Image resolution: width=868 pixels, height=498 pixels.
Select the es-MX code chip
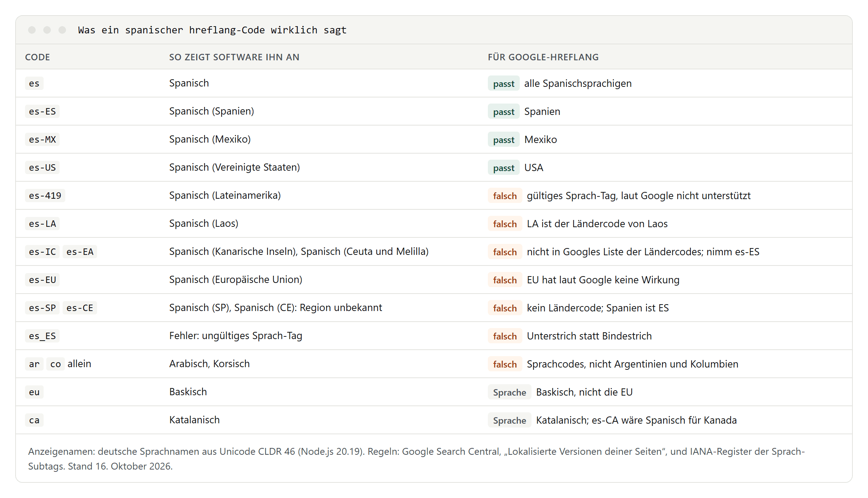42,140
